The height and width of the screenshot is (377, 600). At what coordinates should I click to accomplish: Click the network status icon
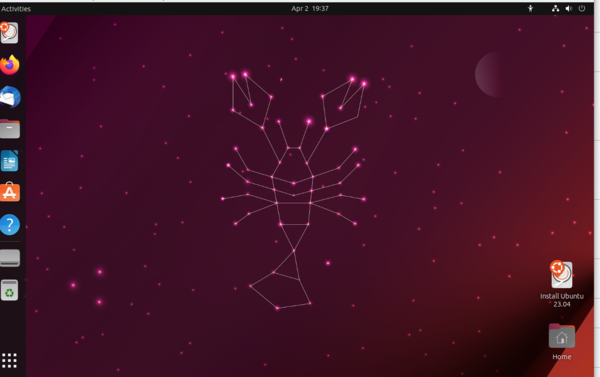(556, 8)
